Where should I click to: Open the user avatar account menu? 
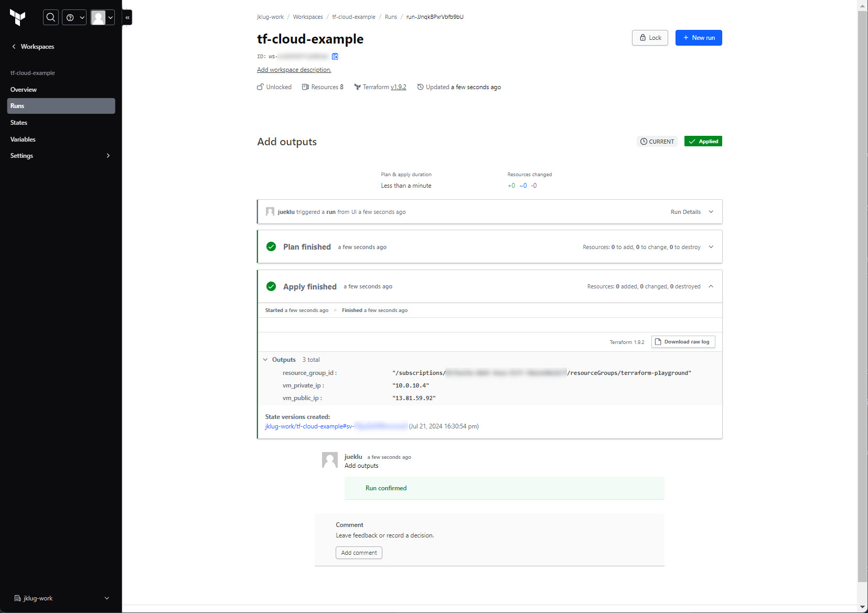(102, 17)
